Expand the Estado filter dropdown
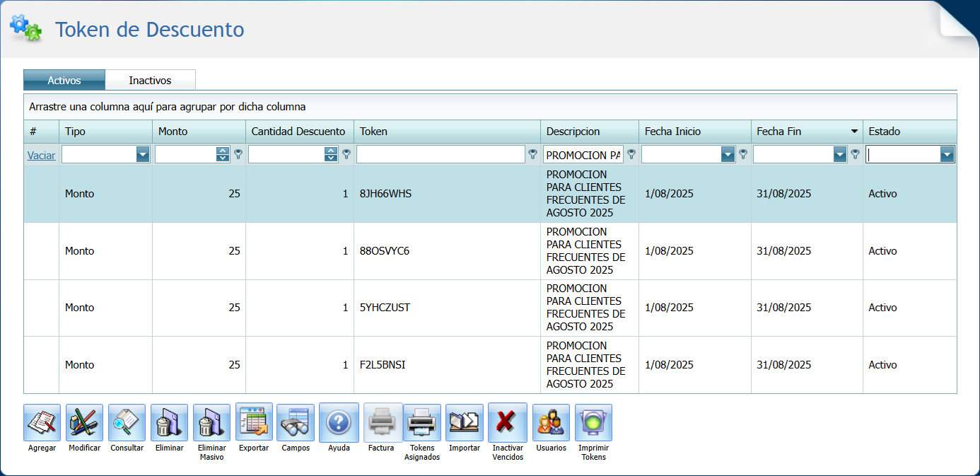Screen dimensions: 980x476 click(x=947, y=155)
